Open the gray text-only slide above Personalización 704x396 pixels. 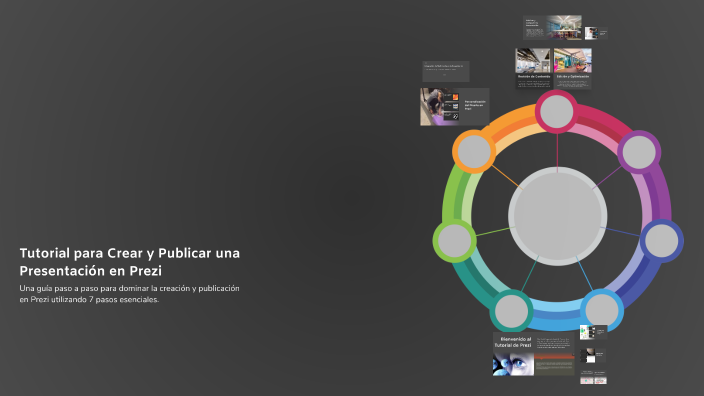pos(445,71)
